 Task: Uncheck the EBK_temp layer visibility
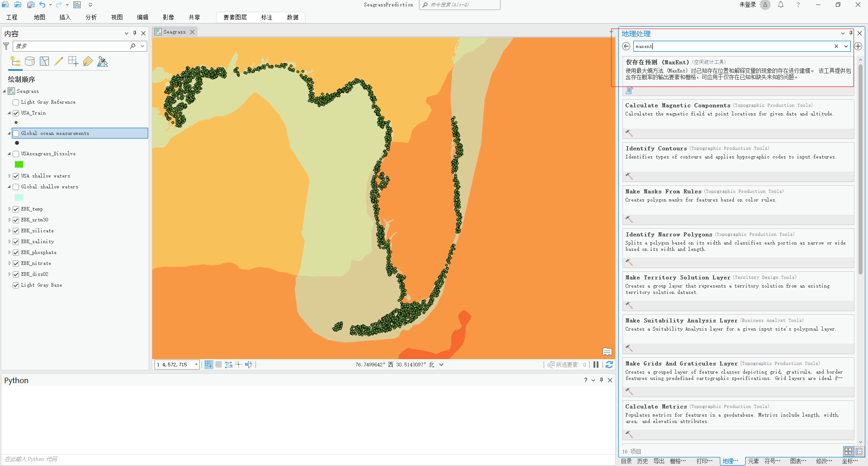16,209
